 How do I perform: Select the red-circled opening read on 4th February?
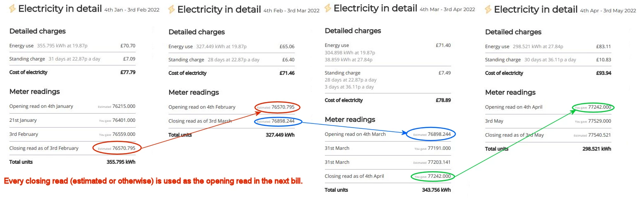coord(277,107)
